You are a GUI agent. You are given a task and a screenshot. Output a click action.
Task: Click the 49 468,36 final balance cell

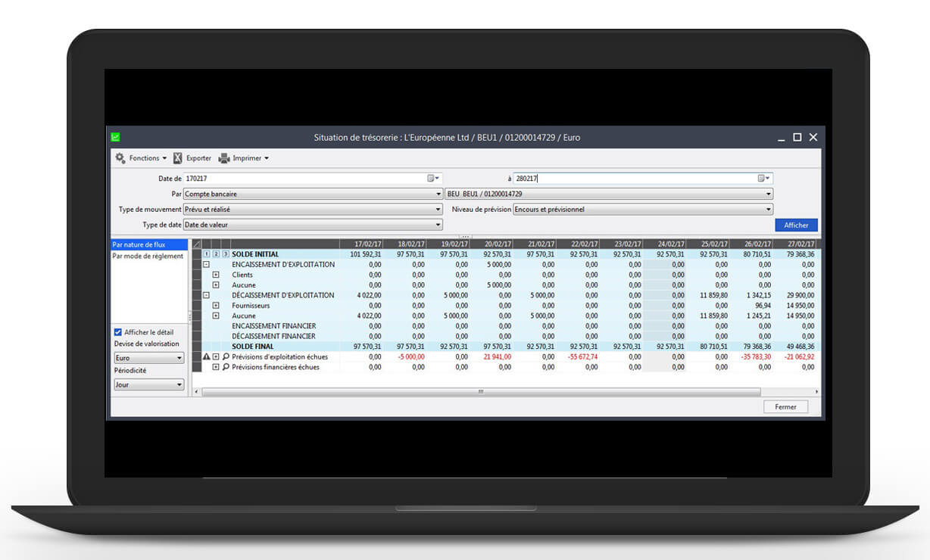pyautogui.click(x=800, y=347)
